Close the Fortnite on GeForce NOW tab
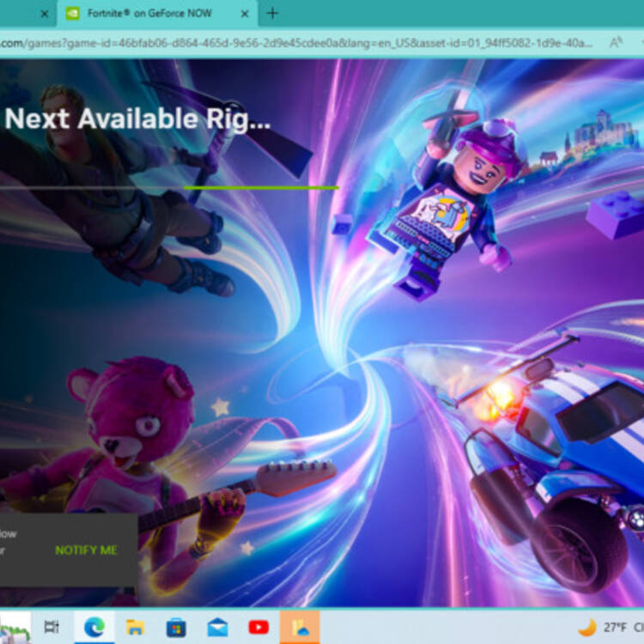644x644 pixels. [x=245, y=14]
